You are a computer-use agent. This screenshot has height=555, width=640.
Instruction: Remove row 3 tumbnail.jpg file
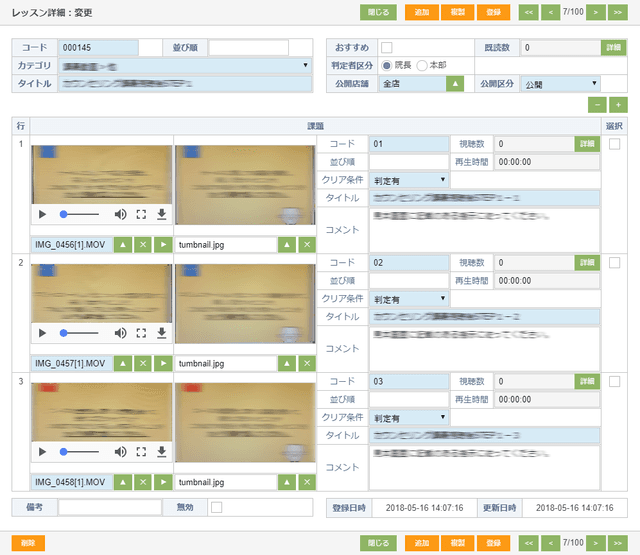click(x=307, y=482)
